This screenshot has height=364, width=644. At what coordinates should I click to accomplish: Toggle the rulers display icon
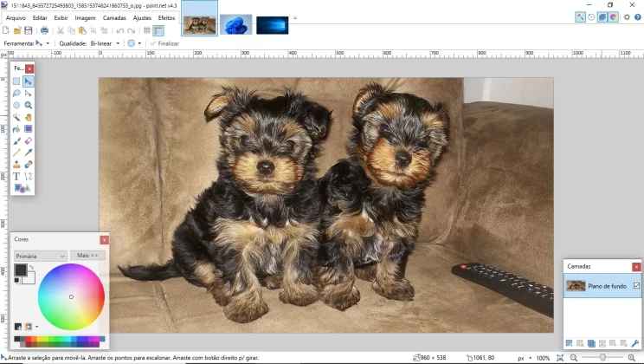(x=158, y=30)
